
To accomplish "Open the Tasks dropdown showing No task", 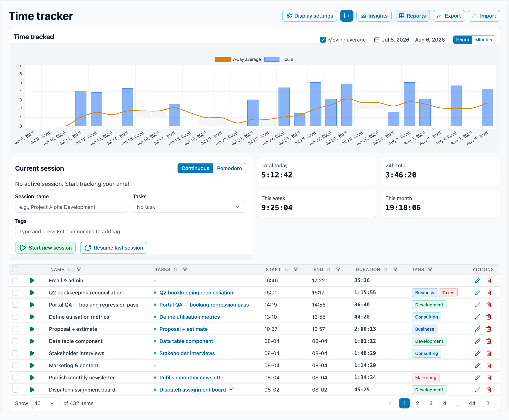I will (x=189, y=207).
